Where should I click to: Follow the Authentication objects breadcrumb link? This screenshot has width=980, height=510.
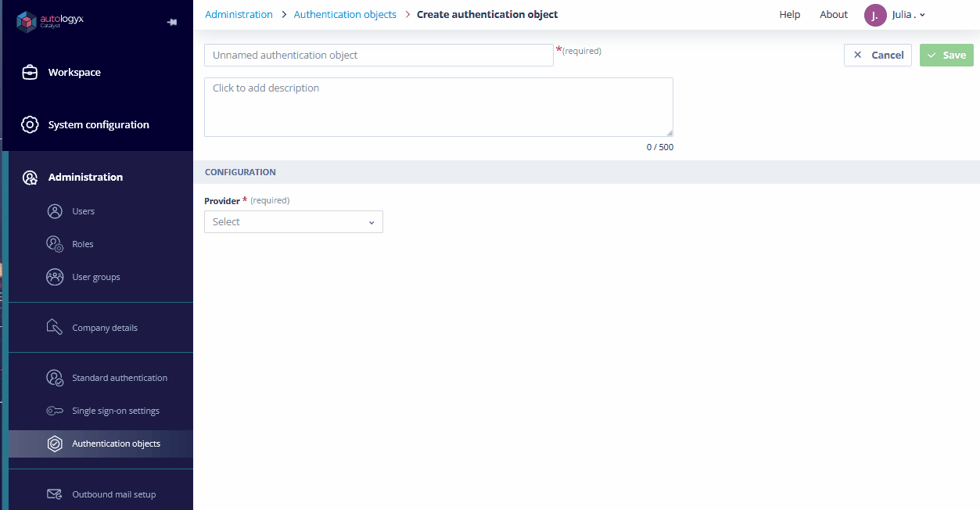click(345, 15)
